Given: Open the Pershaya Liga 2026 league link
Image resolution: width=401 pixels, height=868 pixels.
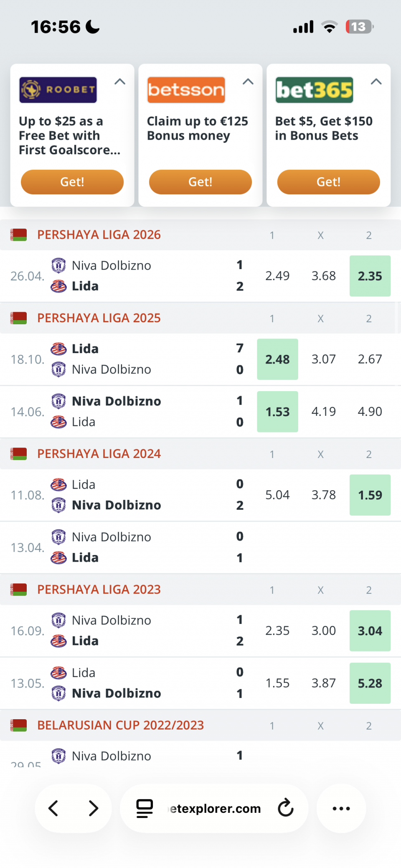Looking at the screenshot, I should 99,235.
